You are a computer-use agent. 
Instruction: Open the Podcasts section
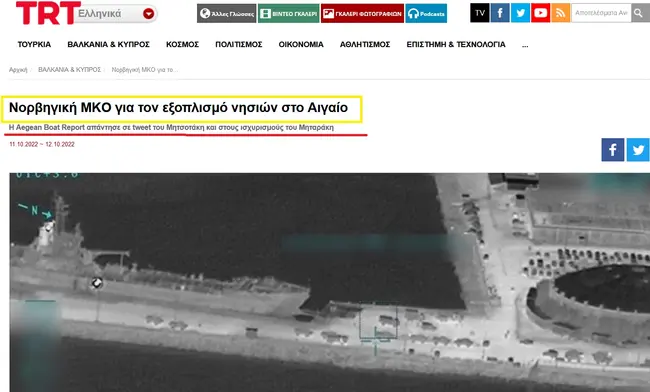coord(426,14)
